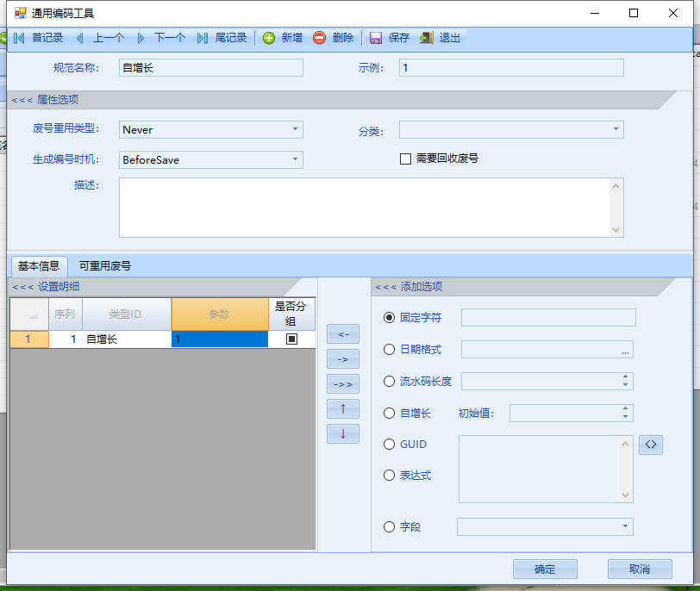Click the 是否分组 column header
The width and height of the screenshot is (700, 591).
click(291, 314)
